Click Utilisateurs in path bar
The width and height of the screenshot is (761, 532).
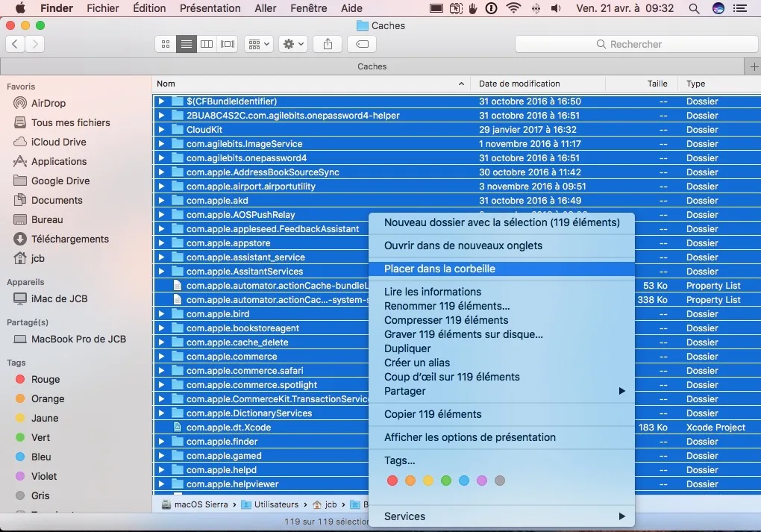[x=270, y=505]
